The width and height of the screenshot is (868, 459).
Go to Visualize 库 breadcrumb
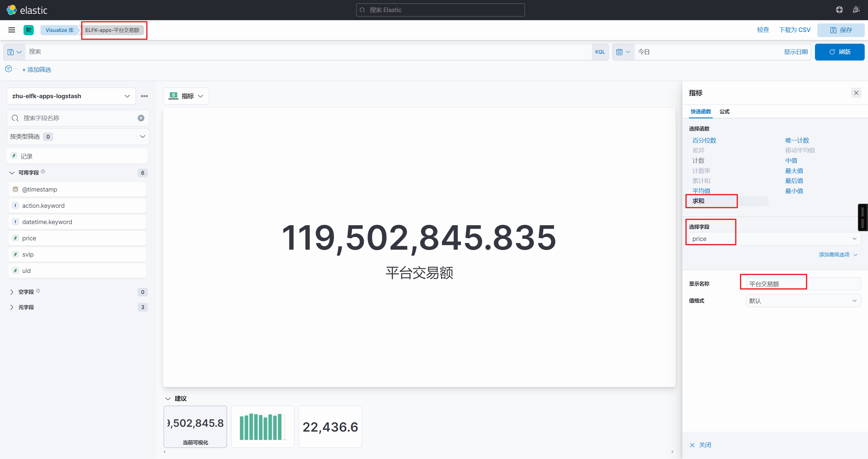click(60, 30)
